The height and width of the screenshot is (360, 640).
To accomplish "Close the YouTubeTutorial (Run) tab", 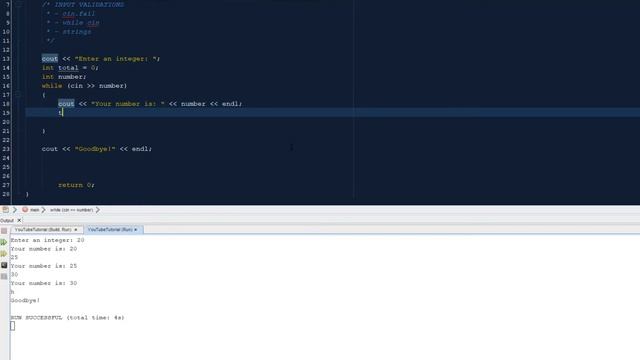I will (x=136, y=230).
